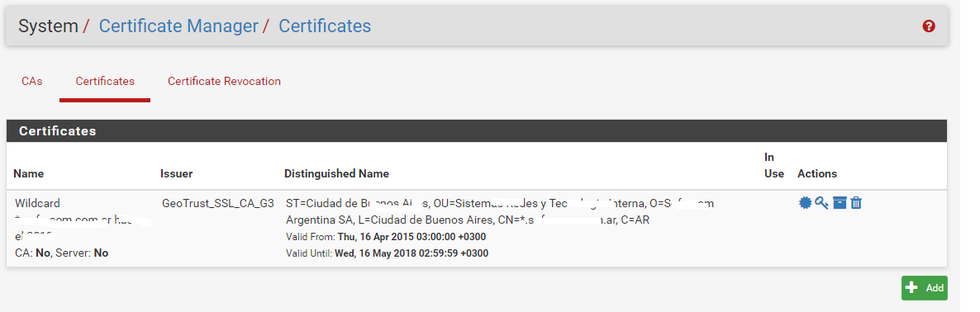This screenshot has width=980, height=312.
Task: Switch to the CAs tab
Action: coord(32,81)
